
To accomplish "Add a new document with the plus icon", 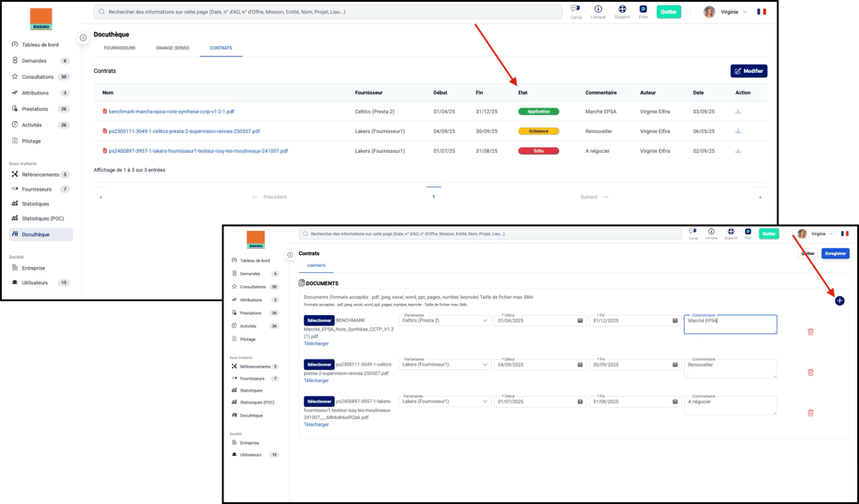I will (839, 301).
